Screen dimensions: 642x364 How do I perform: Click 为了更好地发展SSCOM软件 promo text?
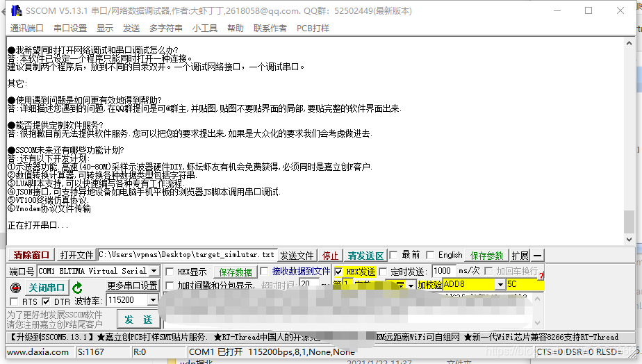pyautogui.click(x=54, y=315)
